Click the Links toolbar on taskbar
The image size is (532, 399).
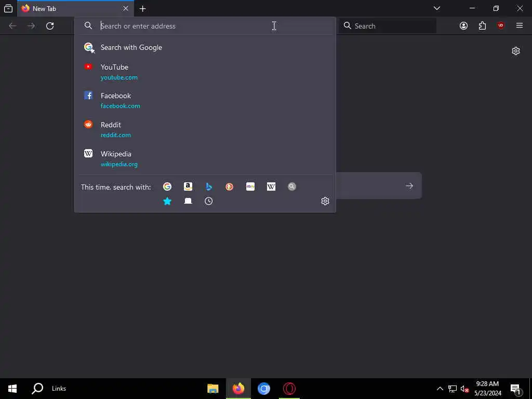pyautogui.click(x=59, y=389)
